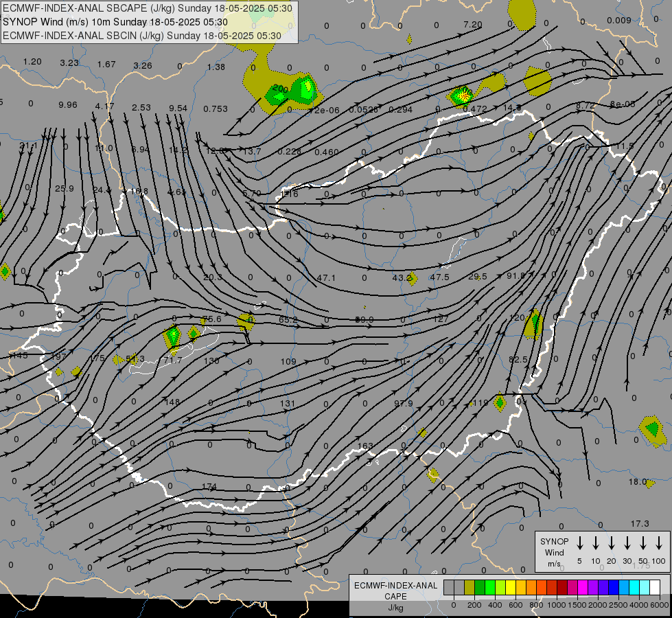Click the 1.38 value on the map
672x618 pixels.
[x=216, y=67]
